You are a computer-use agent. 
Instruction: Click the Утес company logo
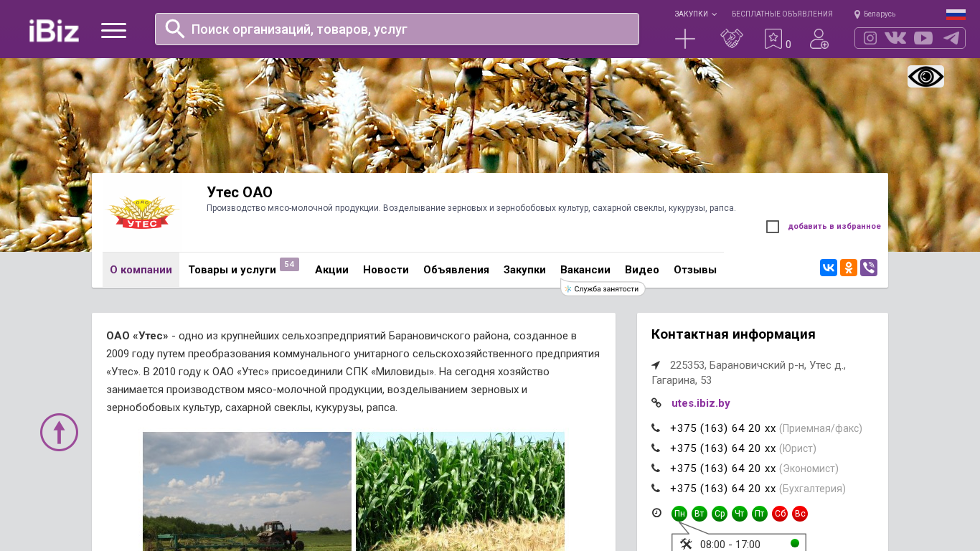(x=141, y=212)
